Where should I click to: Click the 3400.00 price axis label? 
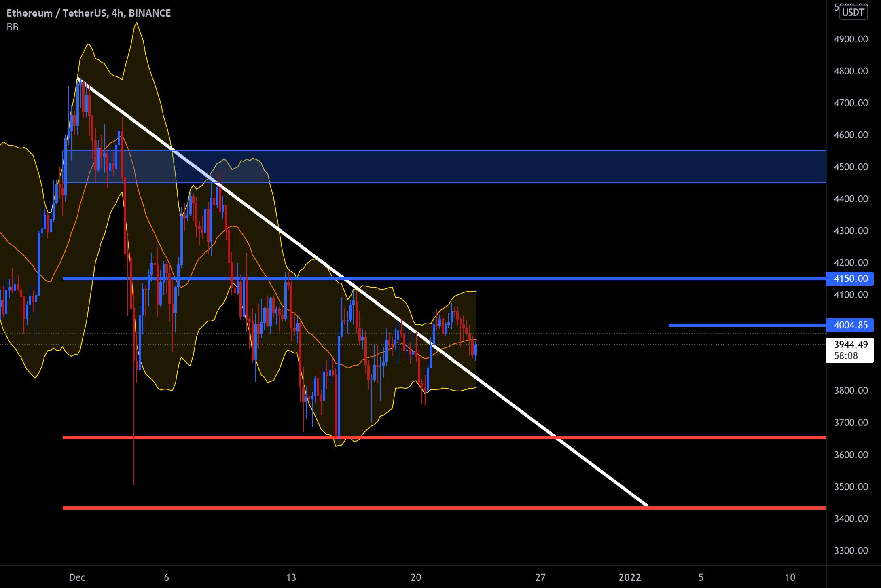point(851,519)
